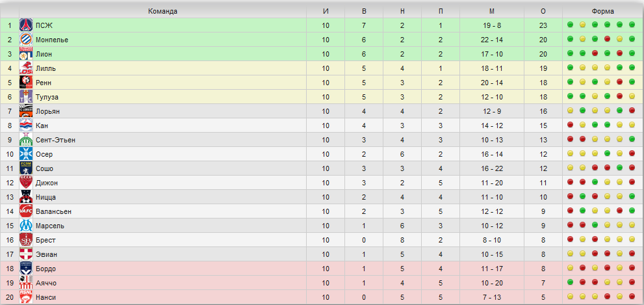Viewport: 644px width, 305px height.
Task: Sort table by О points column header
Action: coord(543,11)
